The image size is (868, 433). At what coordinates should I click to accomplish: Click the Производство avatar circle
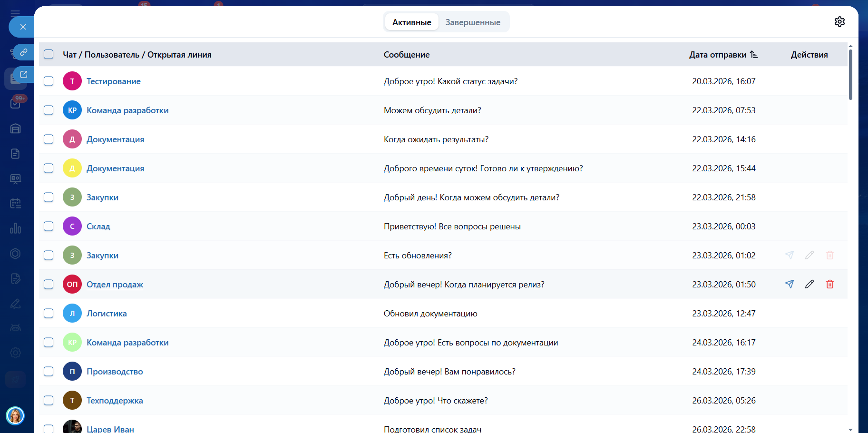pos(72,372)
